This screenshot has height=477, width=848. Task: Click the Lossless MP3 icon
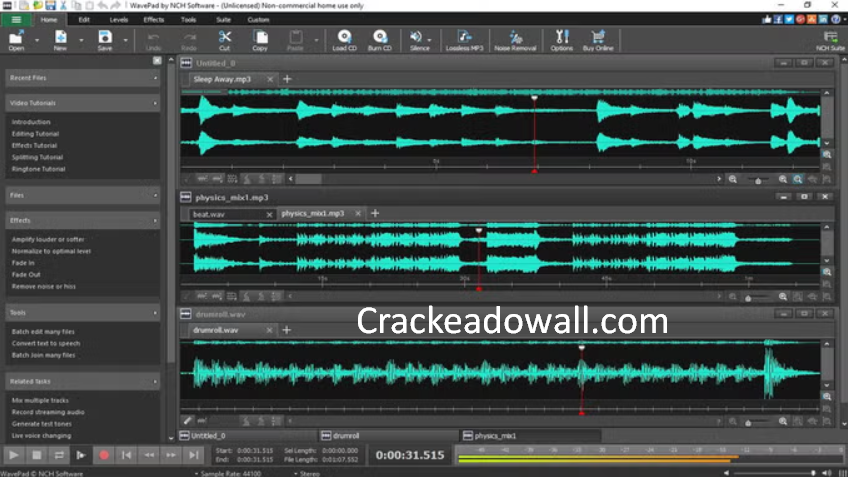(x=464, y=41)
